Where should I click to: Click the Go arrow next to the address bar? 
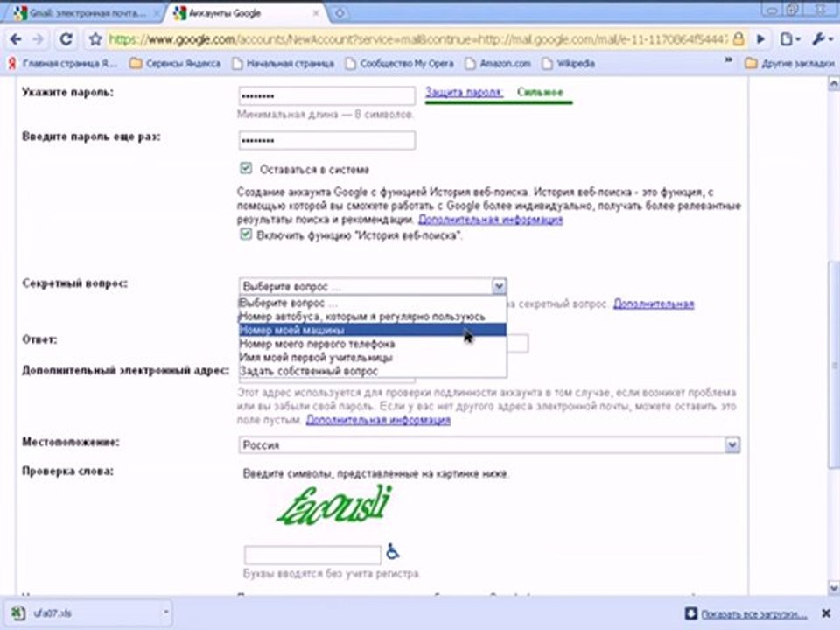pyautogui.click(x=760, y=39)
